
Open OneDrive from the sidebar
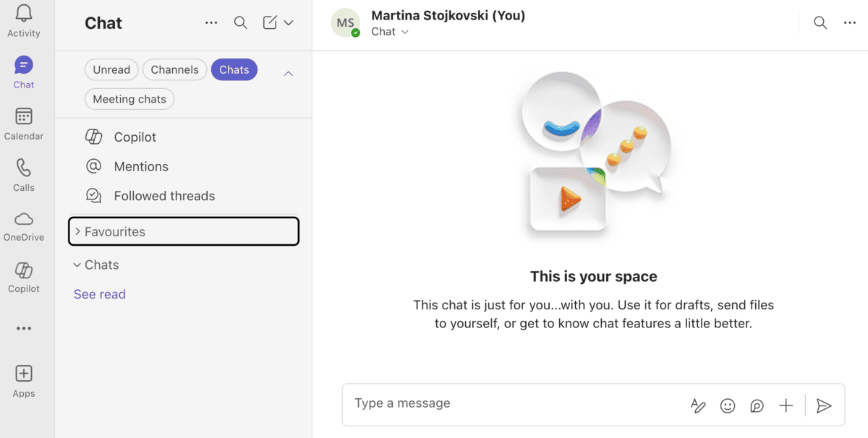(x=24, y=224)
